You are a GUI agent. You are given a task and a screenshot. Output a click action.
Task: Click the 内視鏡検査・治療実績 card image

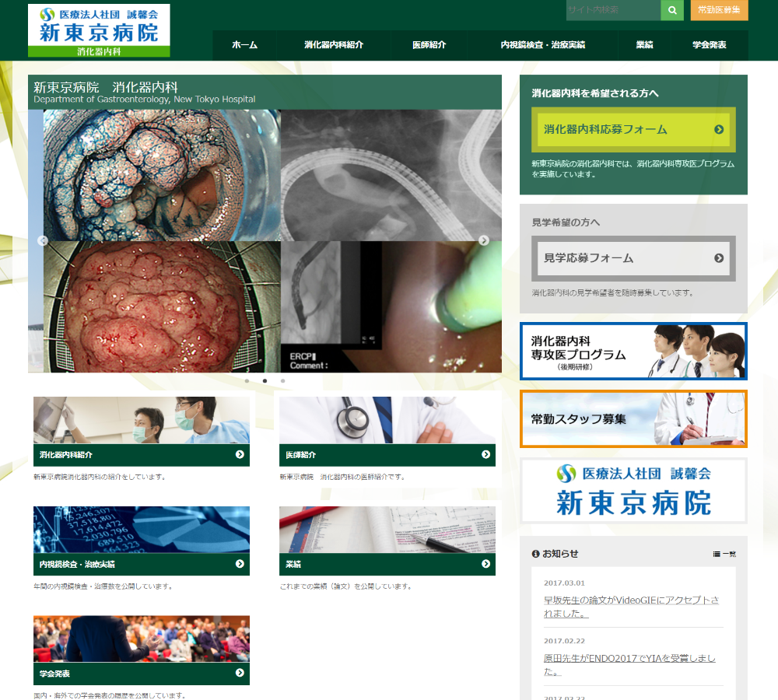[x=142, y=530]
